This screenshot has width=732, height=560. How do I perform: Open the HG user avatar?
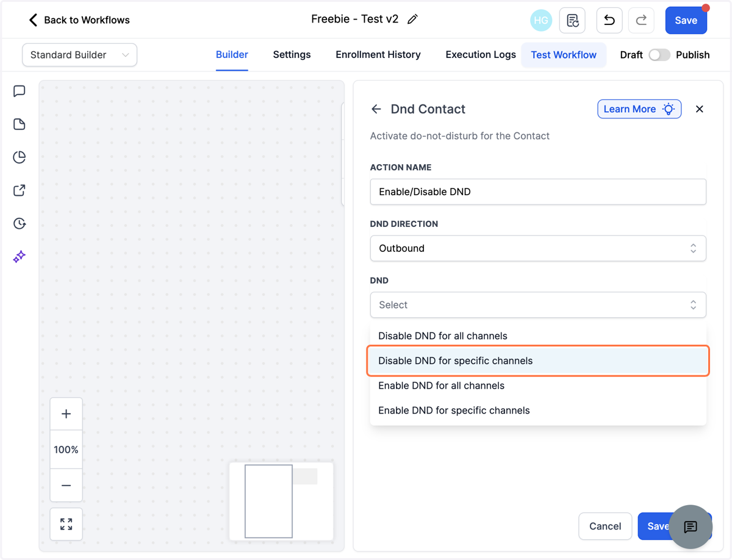[541, 20]
